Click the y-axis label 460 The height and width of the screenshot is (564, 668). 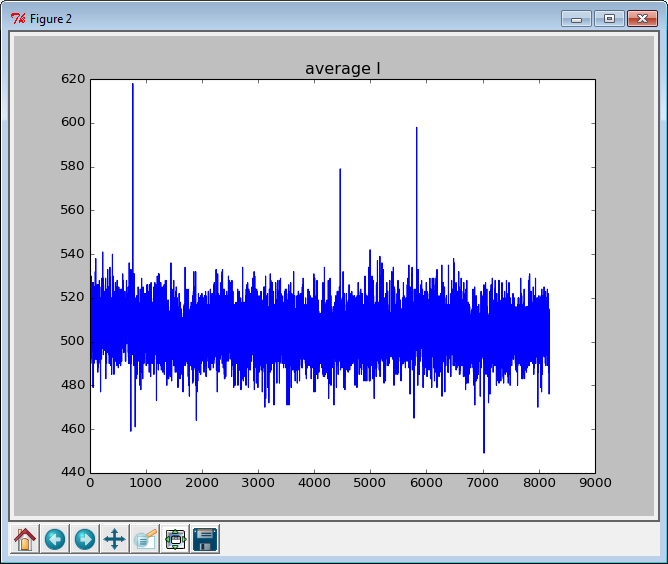73,429
